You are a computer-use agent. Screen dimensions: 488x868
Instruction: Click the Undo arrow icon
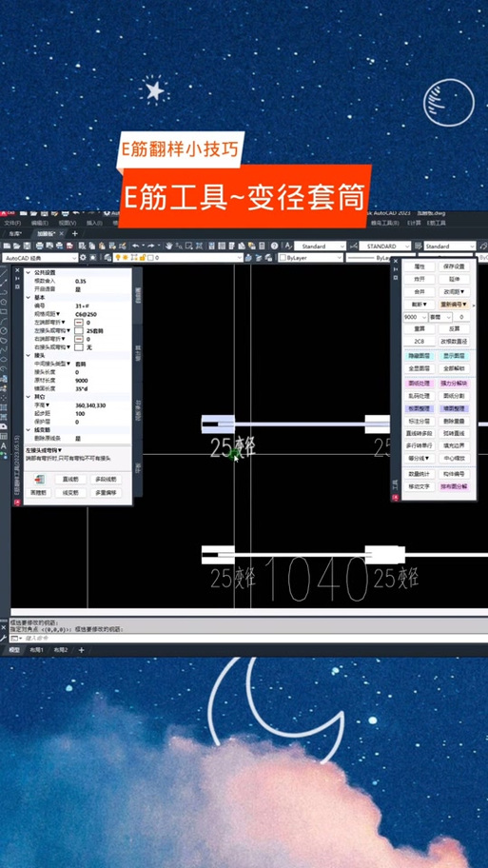[x=135, y=246]
